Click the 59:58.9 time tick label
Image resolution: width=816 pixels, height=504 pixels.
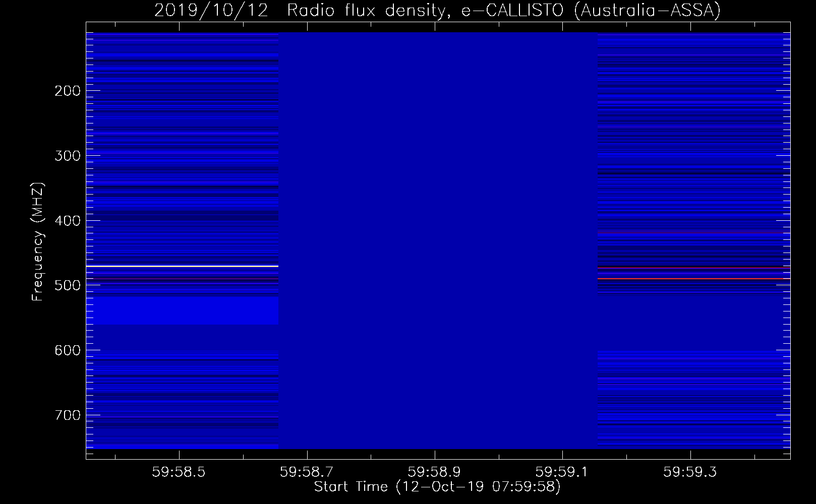click(434, 472)
